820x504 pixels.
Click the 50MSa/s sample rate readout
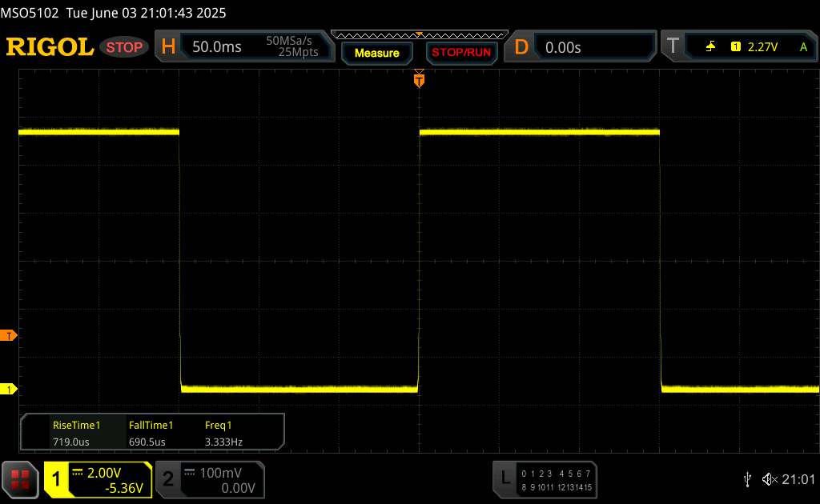coord(288,40)
